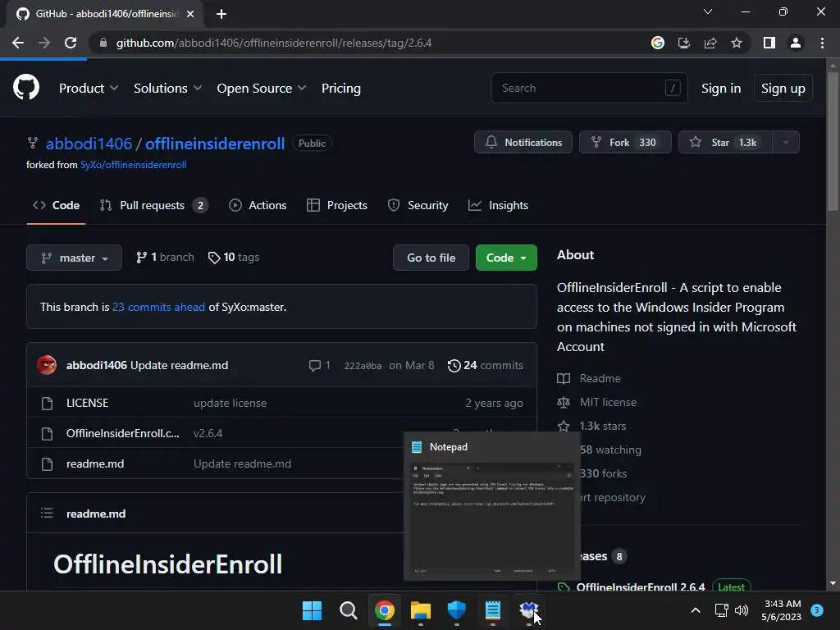Open the GitHub logo homepage
The height and width of the screenshot is (630, 840).
26,88
